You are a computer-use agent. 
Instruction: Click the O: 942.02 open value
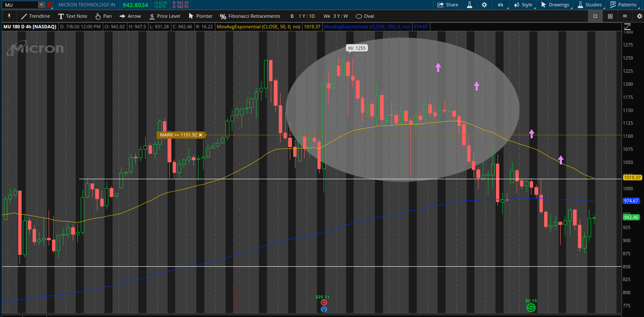114,27
